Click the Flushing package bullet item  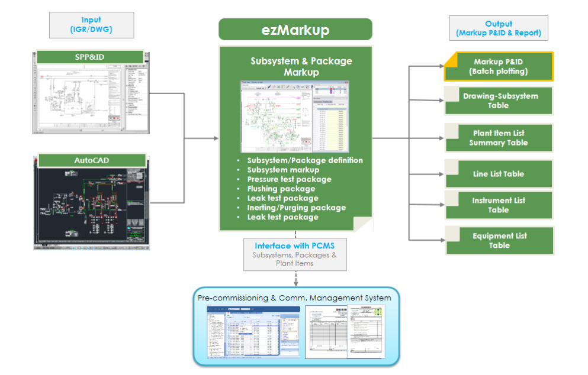pyautogui.click(x=281, y=189)
